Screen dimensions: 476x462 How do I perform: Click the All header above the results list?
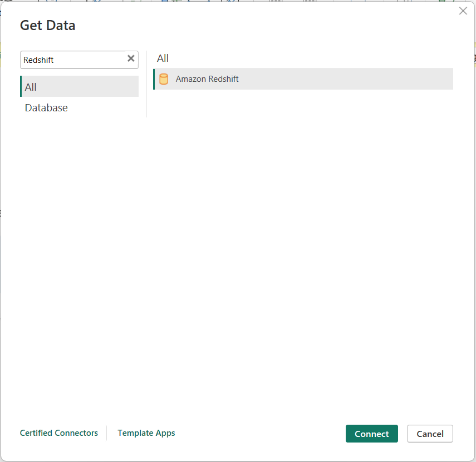(x=163, y=58)
